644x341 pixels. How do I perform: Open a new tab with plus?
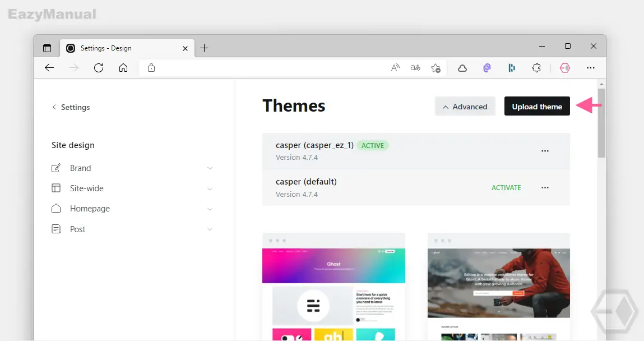coord(204,48)
